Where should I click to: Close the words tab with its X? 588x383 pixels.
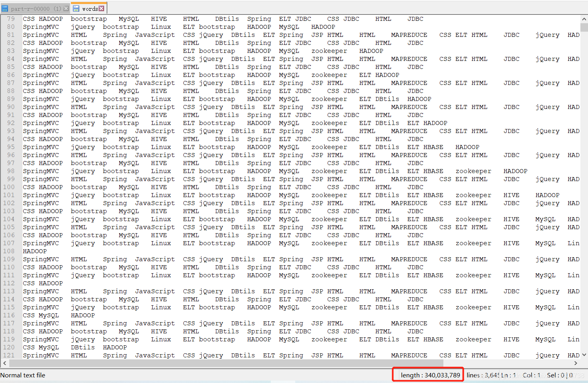101,8
